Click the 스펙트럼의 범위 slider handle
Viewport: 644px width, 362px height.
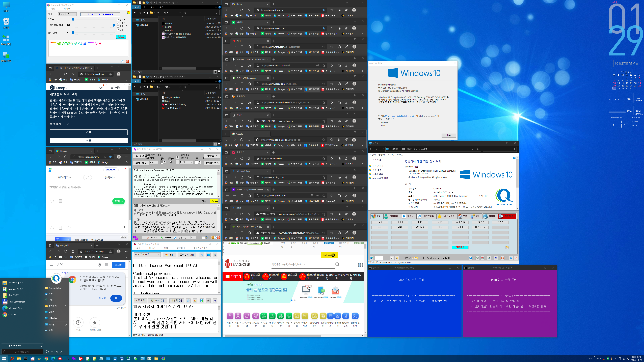coord(114,25)
